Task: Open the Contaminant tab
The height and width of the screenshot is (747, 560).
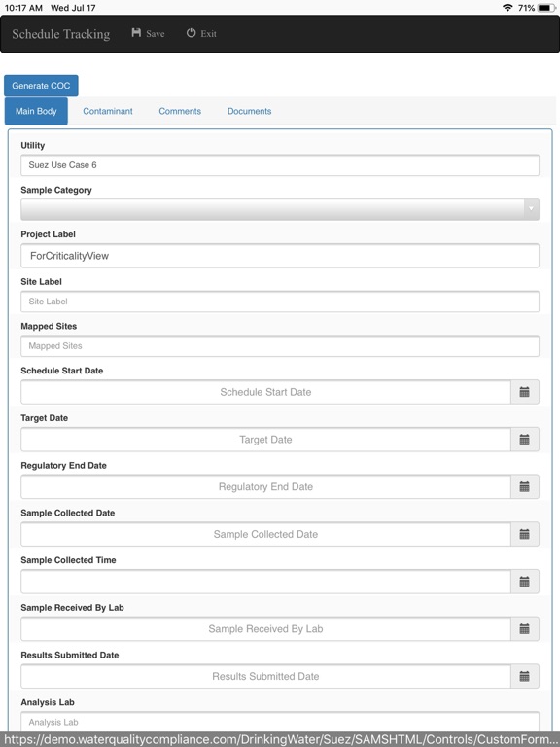Action: click(x=108, y=111)
